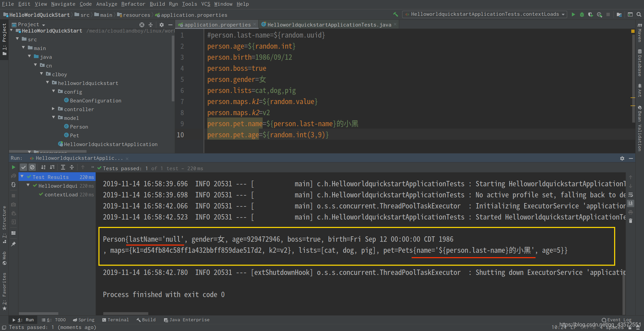The image size is (644, 331).
Task: Click the console horizontal scrollbar
Action: [126, 314]
